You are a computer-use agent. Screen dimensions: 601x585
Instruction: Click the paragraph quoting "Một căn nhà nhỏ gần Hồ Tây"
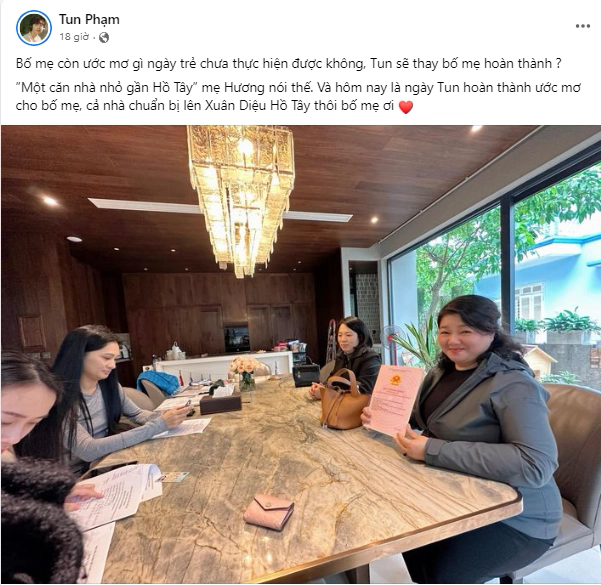click(298, 97)
